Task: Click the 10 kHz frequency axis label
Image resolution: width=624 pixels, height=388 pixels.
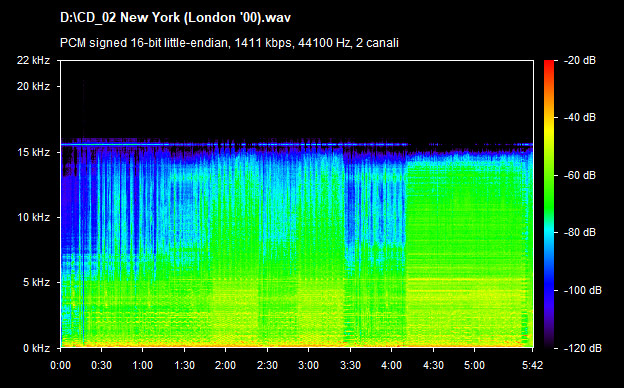Action: pos(33,217)
